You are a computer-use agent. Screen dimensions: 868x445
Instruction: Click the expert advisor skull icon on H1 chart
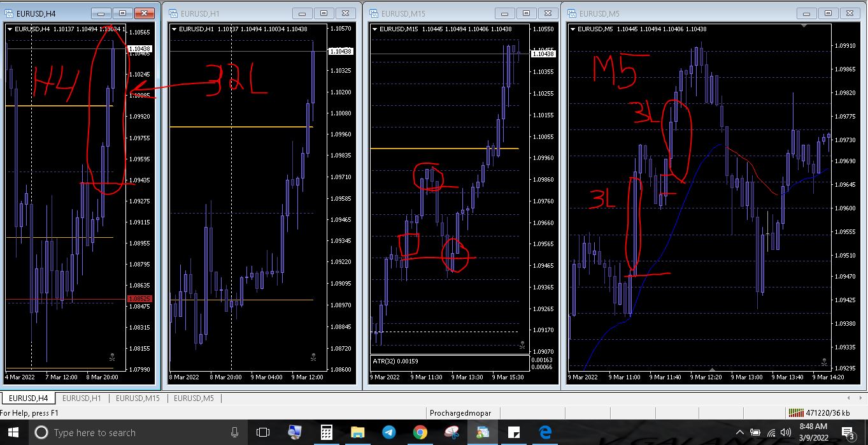coord(313,357)
